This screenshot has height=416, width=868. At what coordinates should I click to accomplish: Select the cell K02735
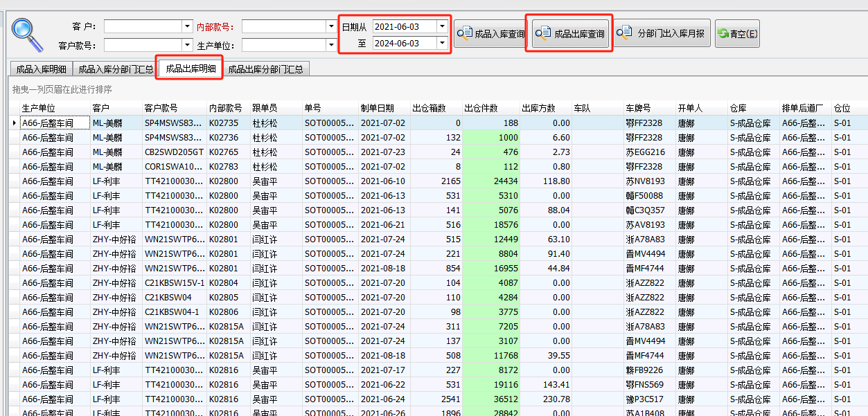click(x=229, y=123)
